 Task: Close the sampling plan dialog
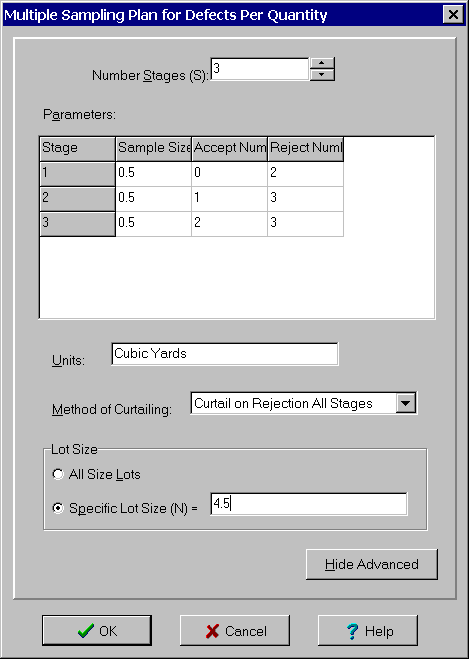[x=453, y=15]
